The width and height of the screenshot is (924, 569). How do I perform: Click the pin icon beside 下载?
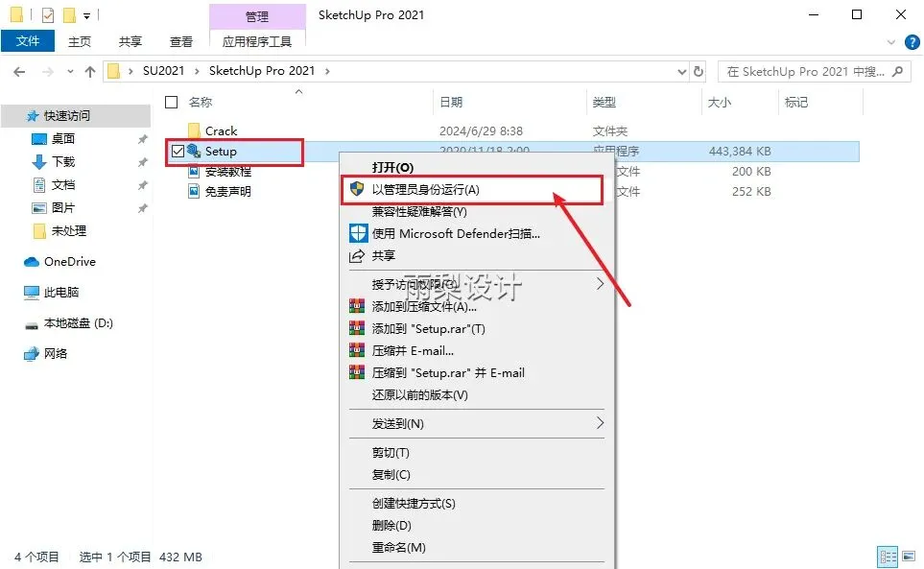click(x=143, y=162)
